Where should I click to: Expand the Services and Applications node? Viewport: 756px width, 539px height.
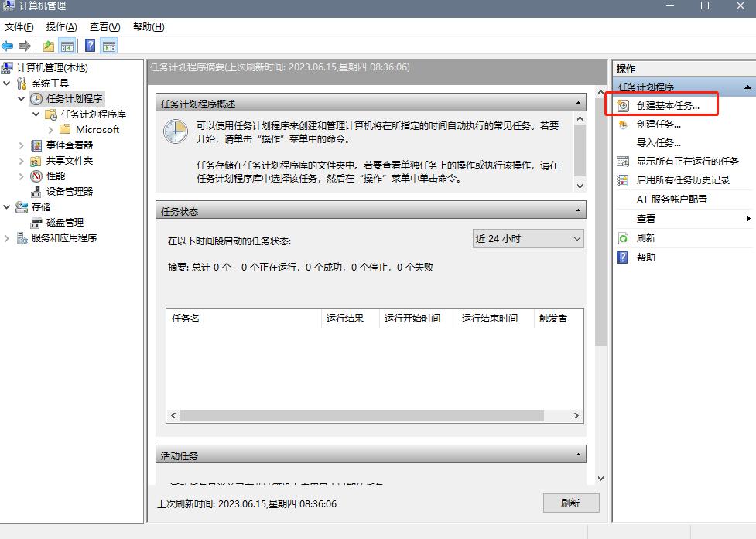[6, 237]
